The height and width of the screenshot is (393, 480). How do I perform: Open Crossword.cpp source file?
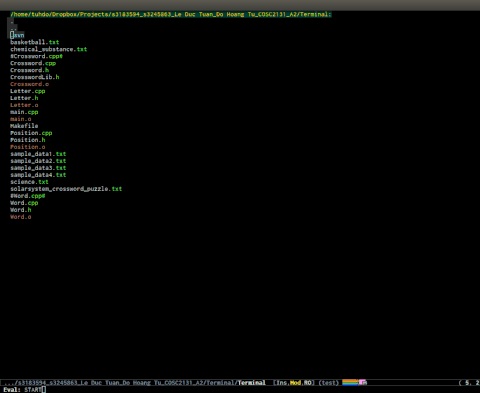[x=33, y=63]
